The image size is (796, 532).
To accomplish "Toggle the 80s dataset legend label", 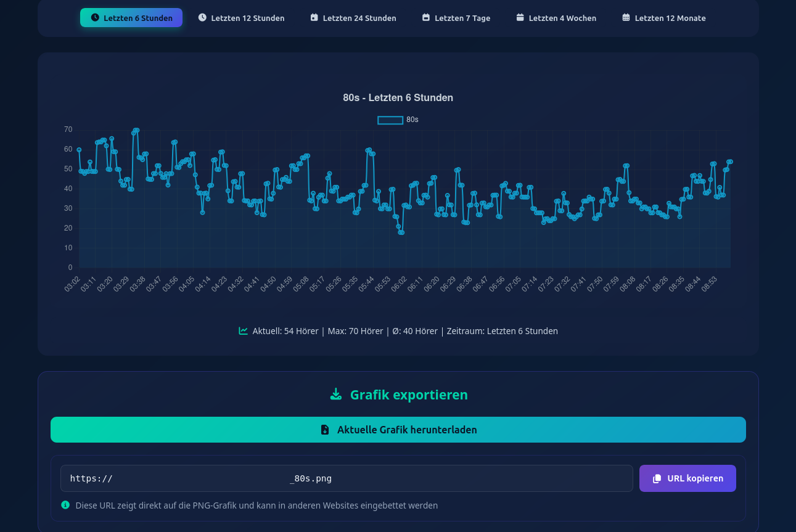I will tap(412, 120).
